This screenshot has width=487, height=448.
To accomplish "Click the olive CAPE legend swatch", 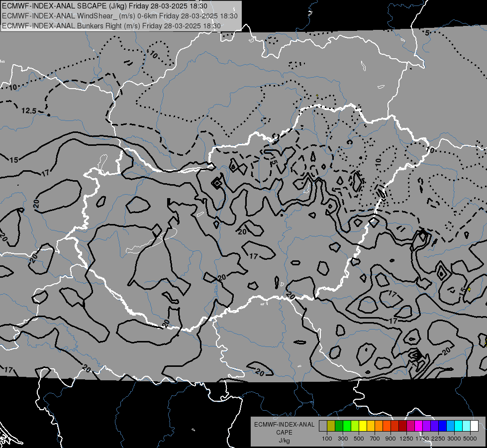I will (331, 426).
